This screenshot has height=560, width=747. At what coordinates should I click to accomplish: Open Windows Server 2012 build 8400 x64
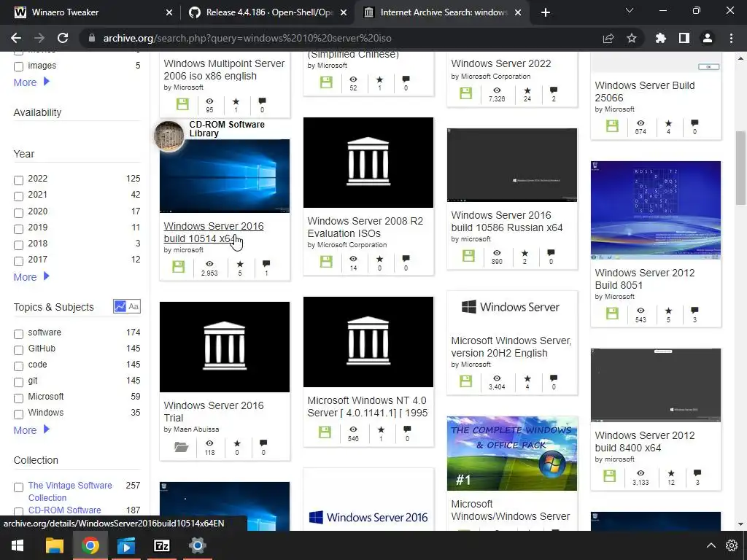645,441
